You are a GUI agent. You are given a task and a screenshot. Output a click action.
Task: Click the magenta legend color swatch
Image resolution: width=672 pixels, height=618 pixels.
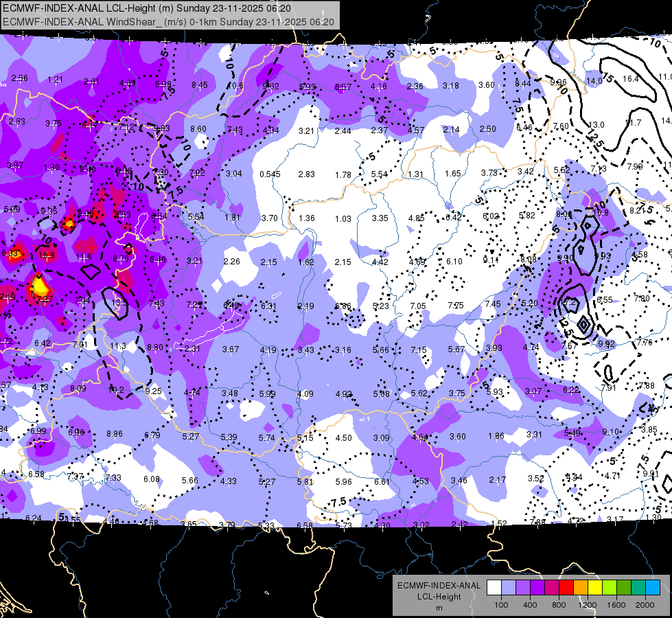(552, 588)
